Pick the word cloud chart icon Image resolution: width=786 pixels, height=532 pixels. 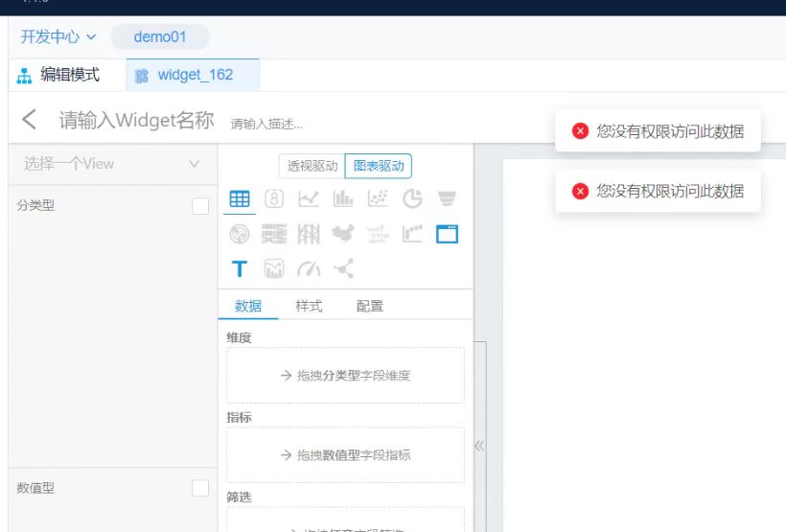[x=378, y=234]
